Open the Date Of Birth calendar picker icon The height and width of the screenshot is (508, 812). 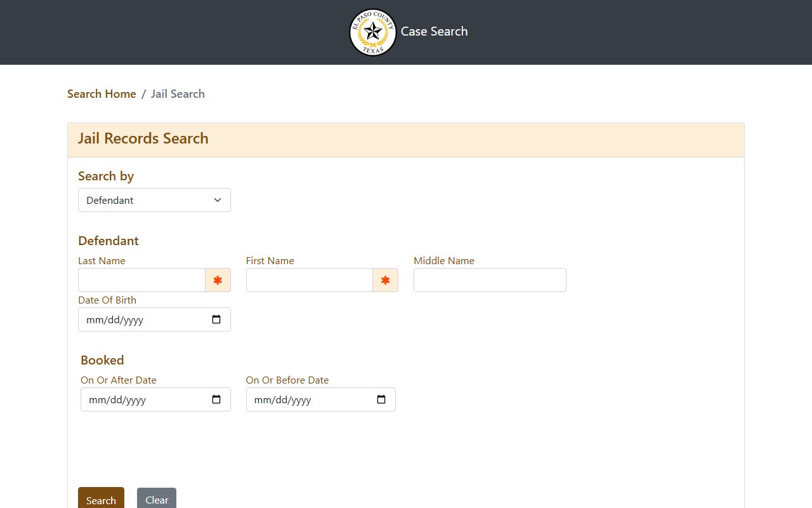coord(216,319)
